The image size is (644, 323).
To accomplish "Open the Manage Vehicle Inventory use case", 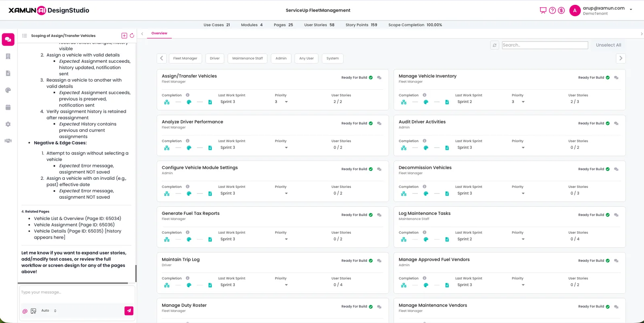I will click(427, 76).
